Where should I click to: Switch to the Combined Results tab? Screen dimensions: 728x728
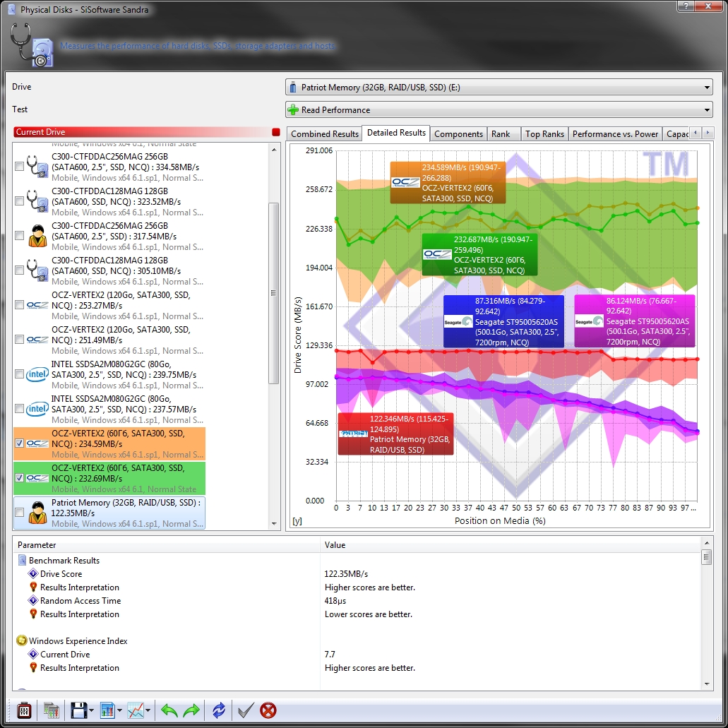pos(325,133)
